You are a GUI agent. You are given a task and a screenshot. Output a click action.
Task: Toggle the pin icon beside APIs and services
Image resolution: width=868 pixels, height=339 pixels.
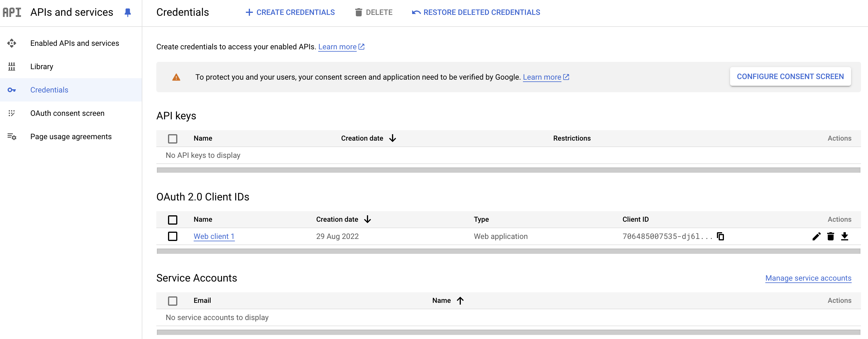tap(127, 13)
